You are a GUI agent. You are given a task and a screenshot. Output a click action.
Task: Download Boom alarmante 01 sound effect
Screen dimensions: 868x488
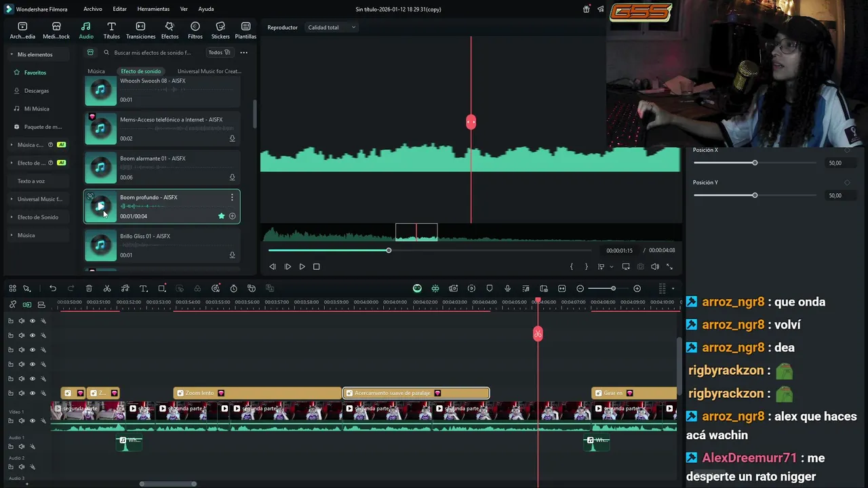232,178
